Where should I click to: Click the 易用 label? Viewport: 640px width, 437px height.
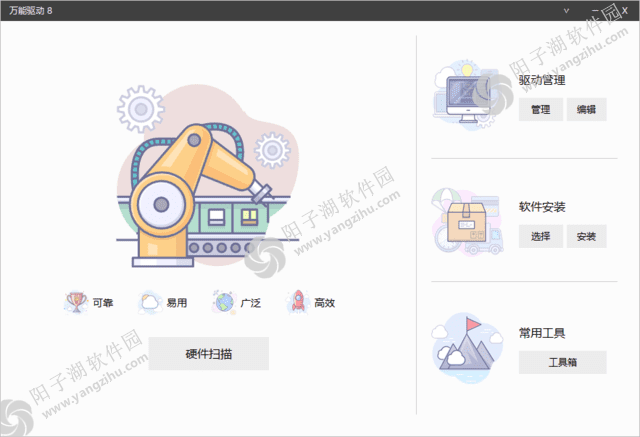click(x=177, y=303)
